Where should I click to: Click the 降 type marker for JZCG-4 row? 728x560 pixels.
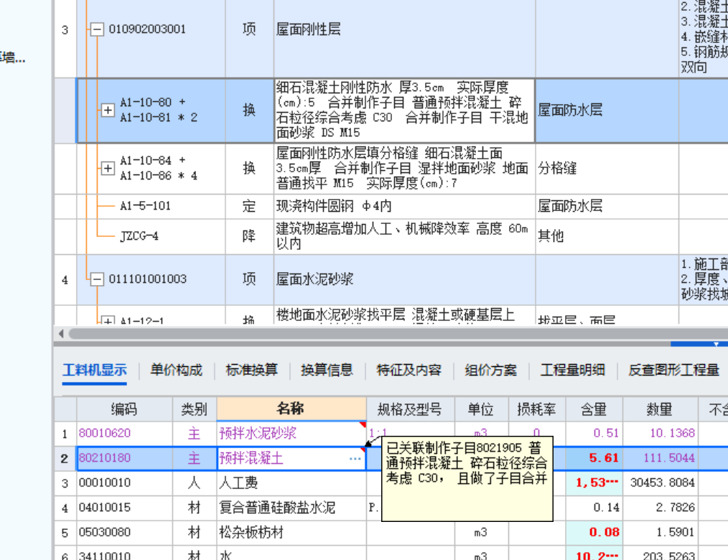[x=249, y=236]
